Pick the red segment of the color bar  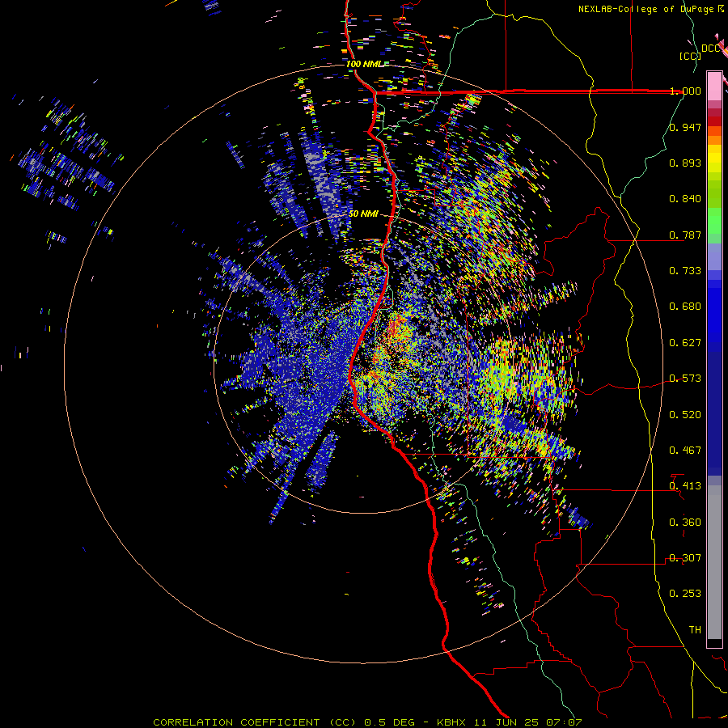coord(714,121)
